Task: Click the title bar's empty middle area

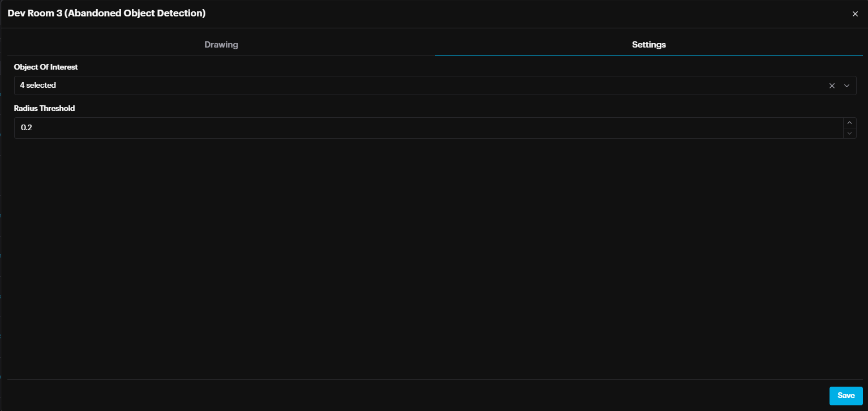Action: (509, 14)
